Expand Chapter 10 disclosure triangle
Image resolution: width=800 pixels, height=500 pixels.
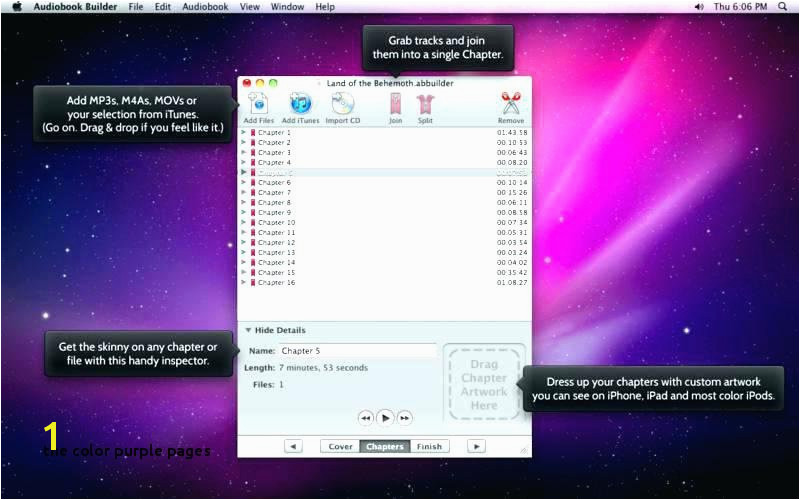click(243, 222)
